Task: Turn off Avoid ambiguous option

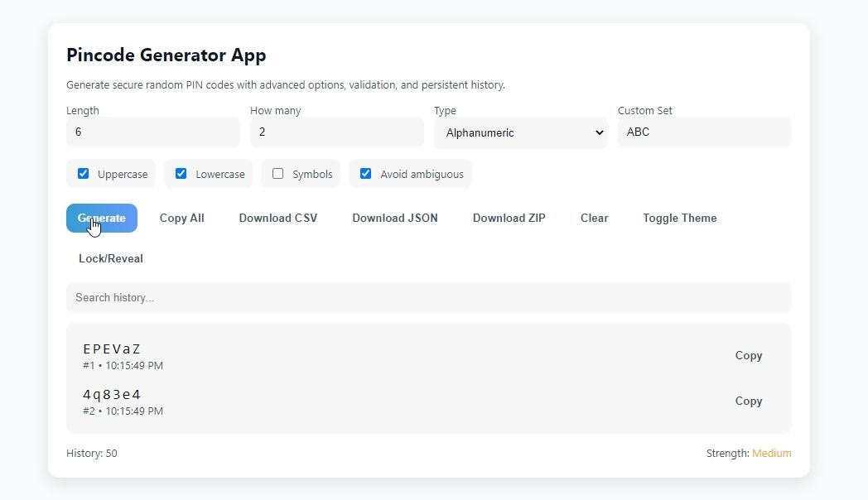Action: pyautogui.click(x=366, y=174)
